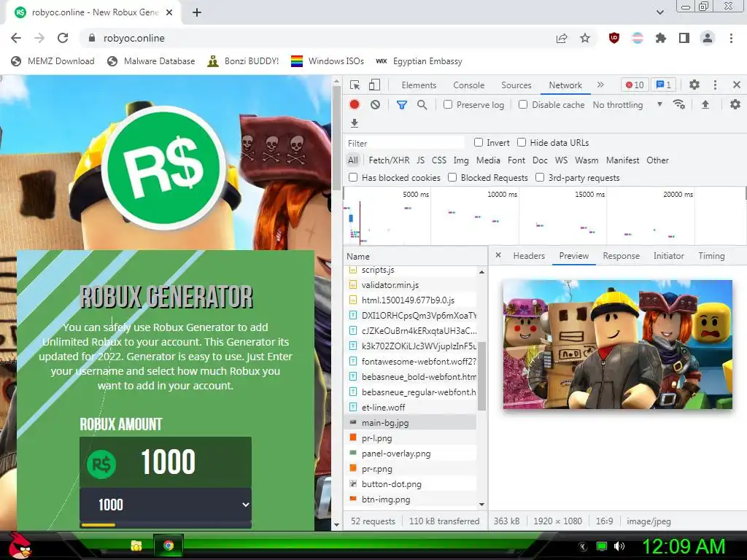
Task: Share this page using the address bar icon
Action: [x=562, y=38]
